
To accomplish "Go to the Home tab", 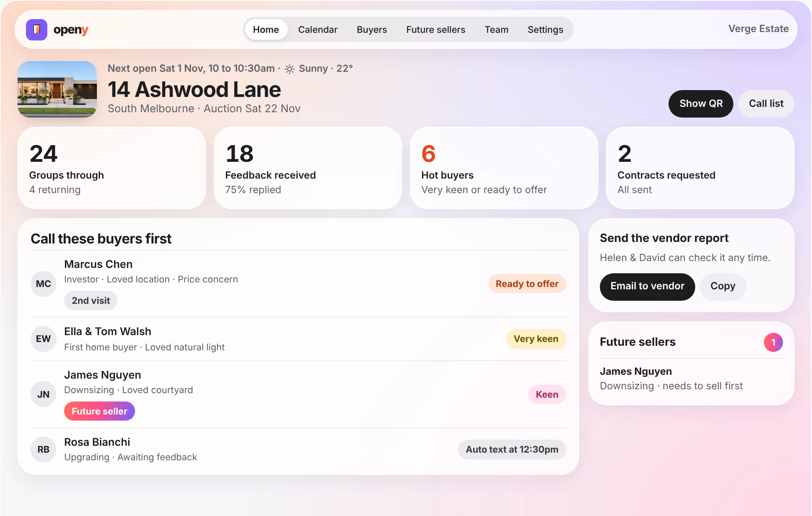I will pyautogui.click(x=266, y=29).
